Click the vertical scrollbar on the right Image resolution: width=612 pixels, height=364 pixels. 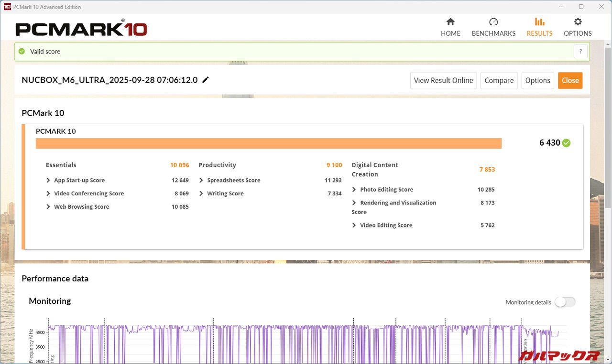click(608, 129)
